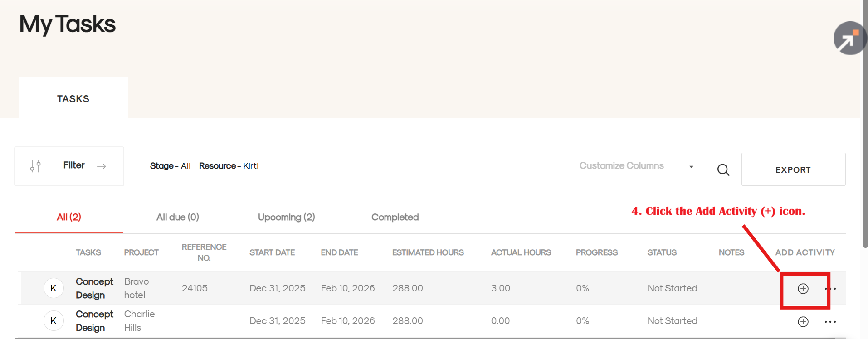
Task: Switch to the All due (0) tab
Action: 177,218
